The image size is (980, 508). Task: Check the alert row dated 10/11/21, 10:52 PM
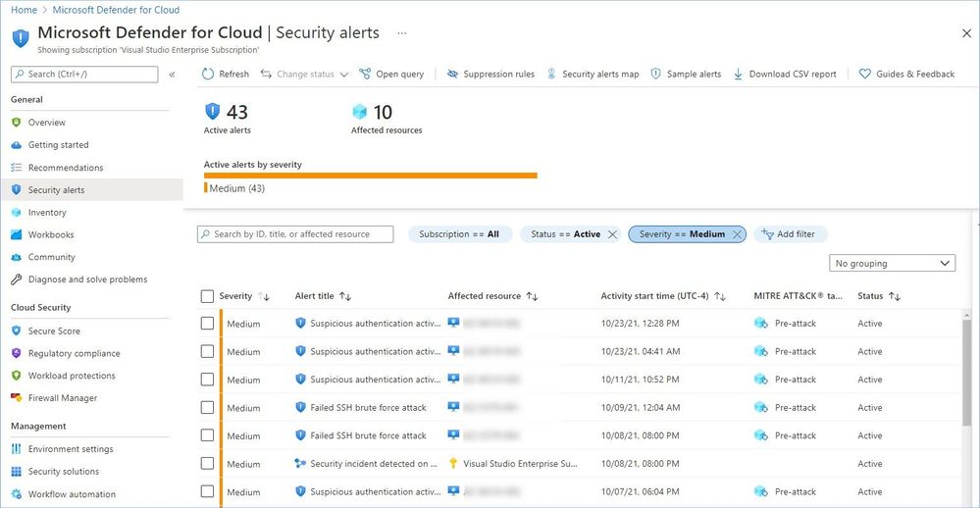click(x=208, y=380)
